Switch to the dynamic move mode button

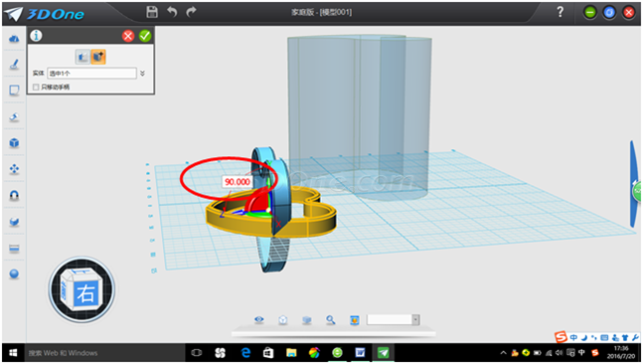(98, 57)
